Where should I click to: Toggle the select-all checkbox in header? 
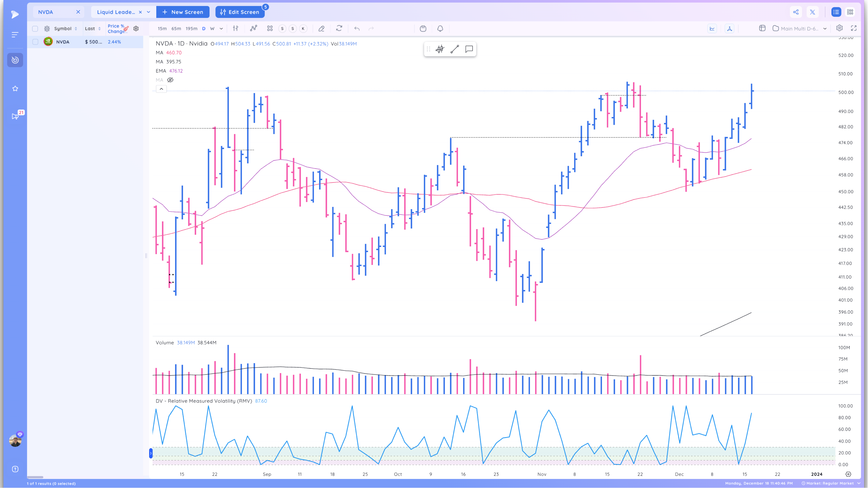click(35, 29)
